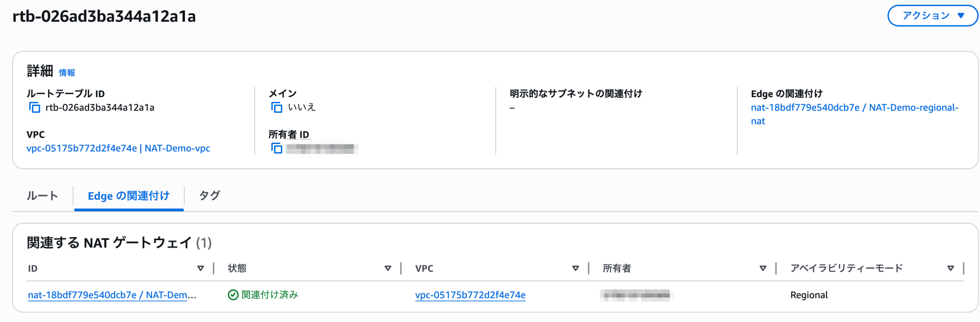Sort by the 状態 column arrow
980x322 pixels.
coord(388,268)
